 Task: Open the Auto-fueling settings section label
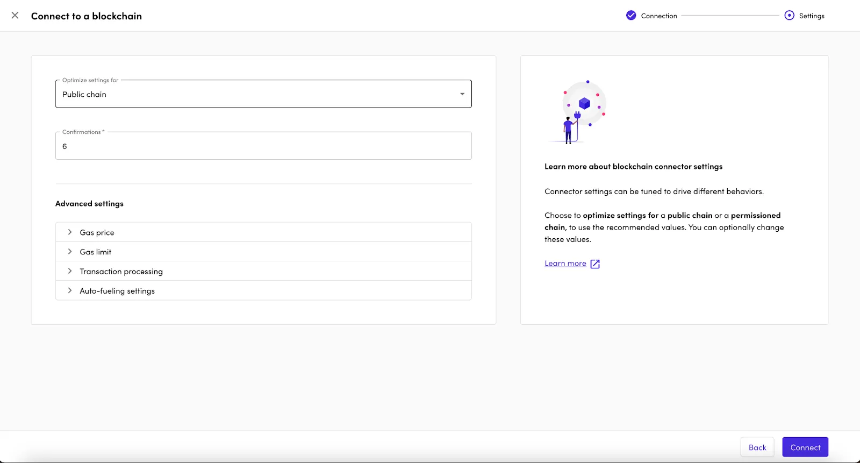point(117,291)
